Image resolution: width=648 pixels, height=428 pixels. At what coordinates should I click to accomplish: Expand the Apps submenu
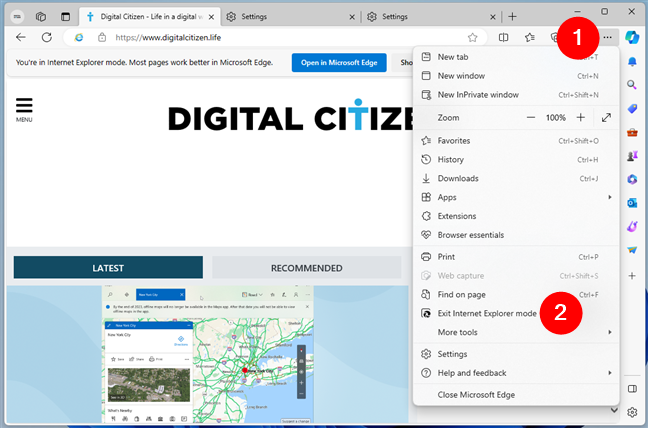click(514, 197)
